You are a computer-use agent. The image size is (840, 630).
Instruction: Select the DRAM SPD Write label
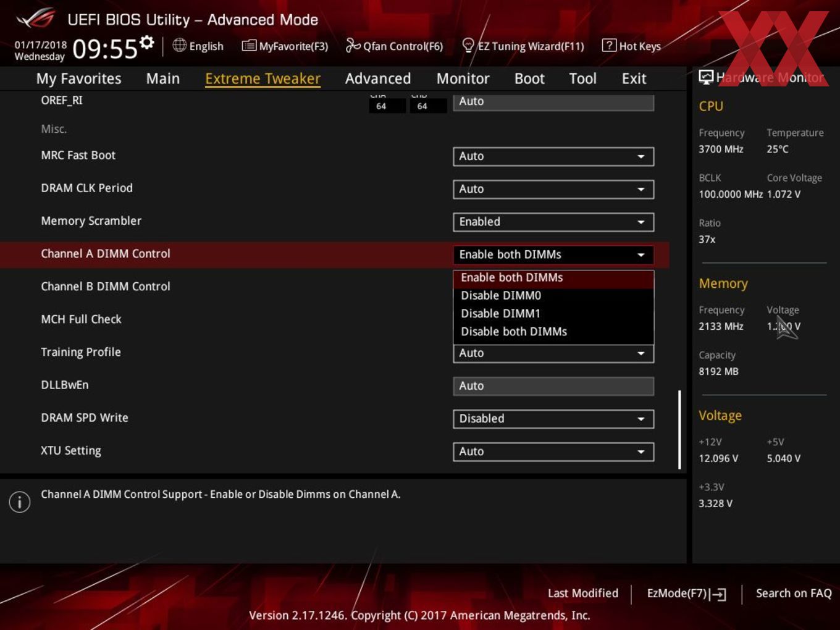coord(85,418)
